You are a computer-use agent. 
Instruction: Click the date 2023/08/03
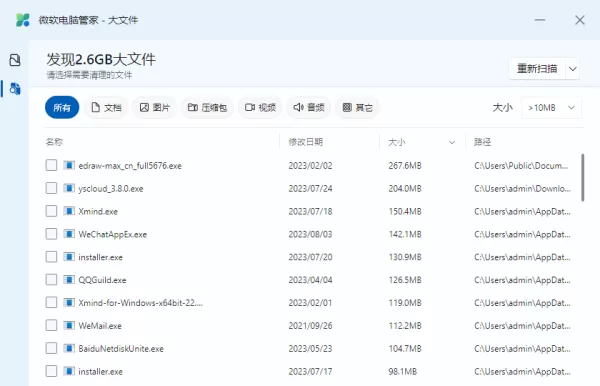(310, 235)
